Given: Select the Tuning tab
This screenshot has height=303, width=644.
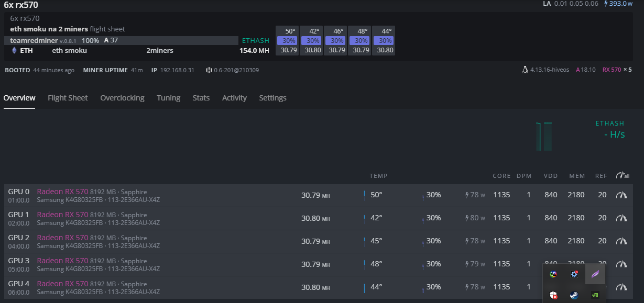Looking at the screenshot, I should pyautogui.click(x=168, y=98).
